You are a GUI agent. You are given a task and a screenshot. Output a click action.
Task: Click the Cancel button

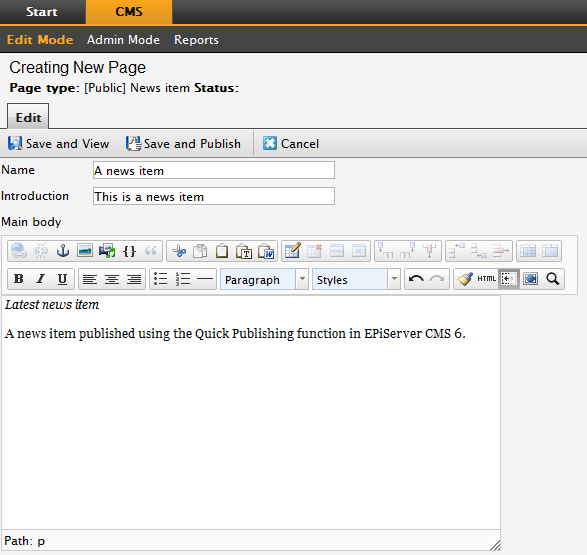[291, 144]
